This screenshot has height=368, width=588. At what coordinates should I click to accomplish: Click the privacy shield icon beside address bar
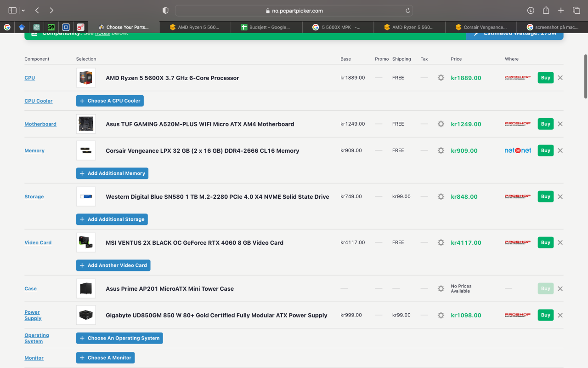[166, 10]
